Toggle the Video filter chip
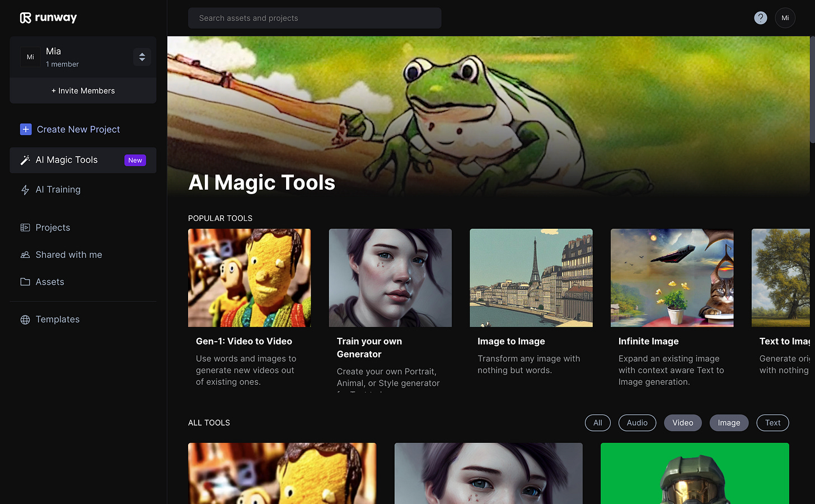815x504 pixels. (x=683, y=423)
